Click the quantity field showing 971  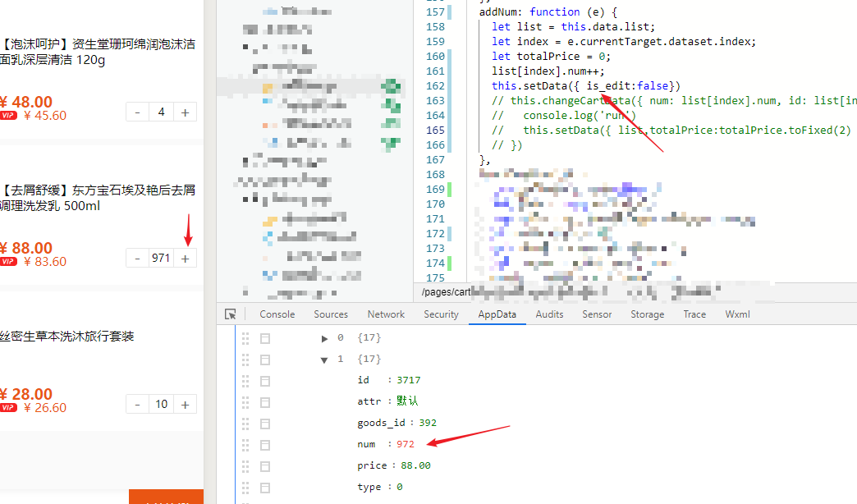pos(161,259)
